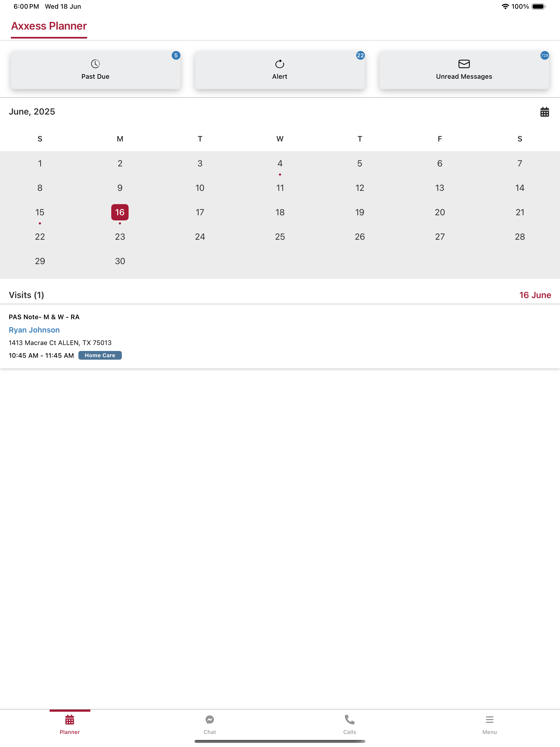Select June 23 on the calendar
The width and height of the screenshot is (560, 747).
pyautogui.click(x=120, y=237)
